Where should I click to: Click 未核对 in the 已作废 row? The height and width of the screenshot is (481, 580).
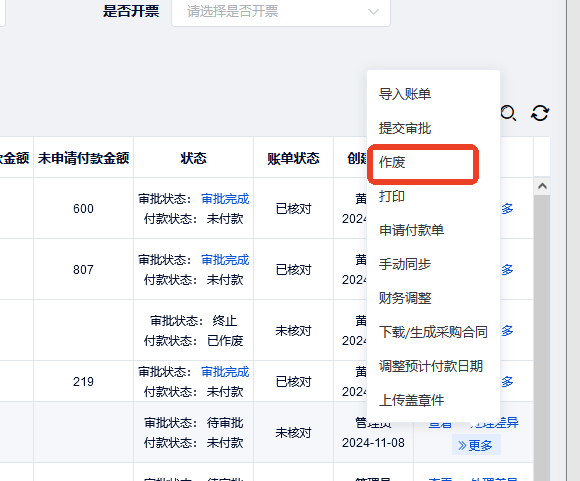[x=293, y=331]
